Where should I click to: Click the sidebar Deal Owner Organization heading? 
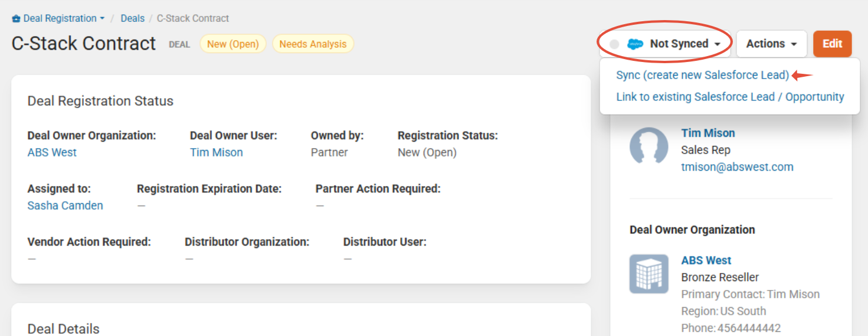tap(692, 230)
